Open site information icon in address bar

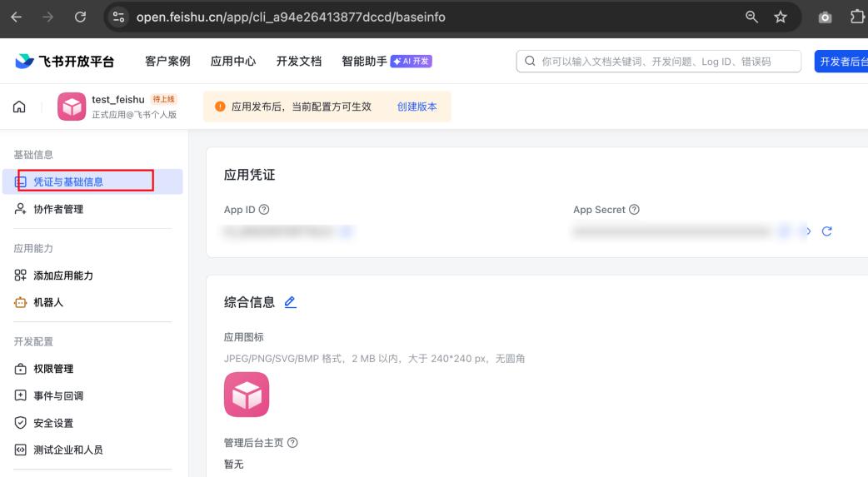pyautogui.click(x=118, y=17)
